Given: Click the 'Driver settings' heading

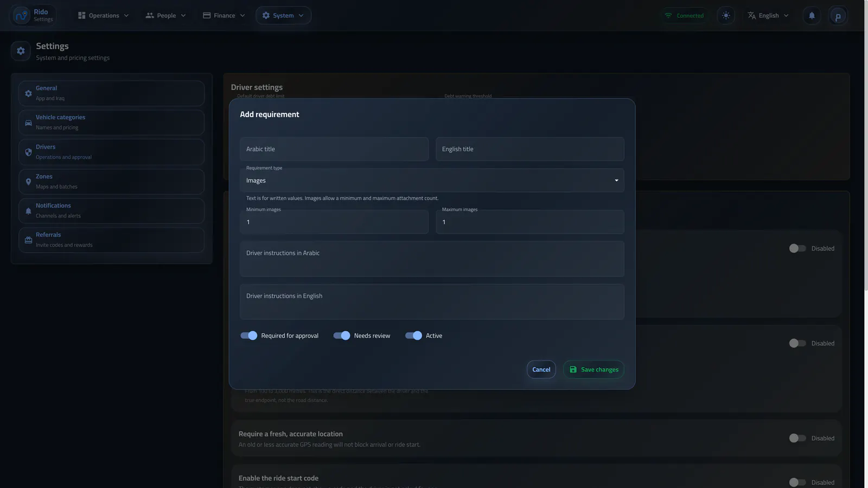Looking at the screenshot, I should (257, 87).
